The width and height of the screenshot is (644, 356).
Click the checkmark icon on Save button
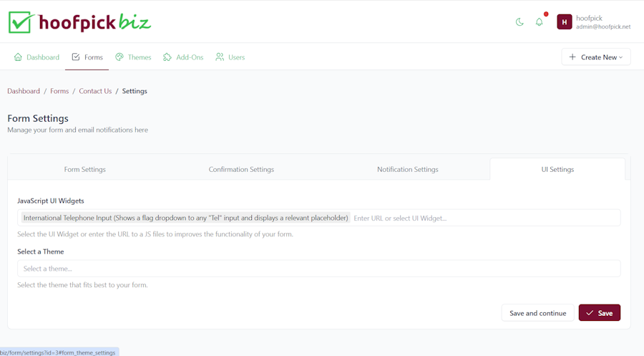(590, 313)
